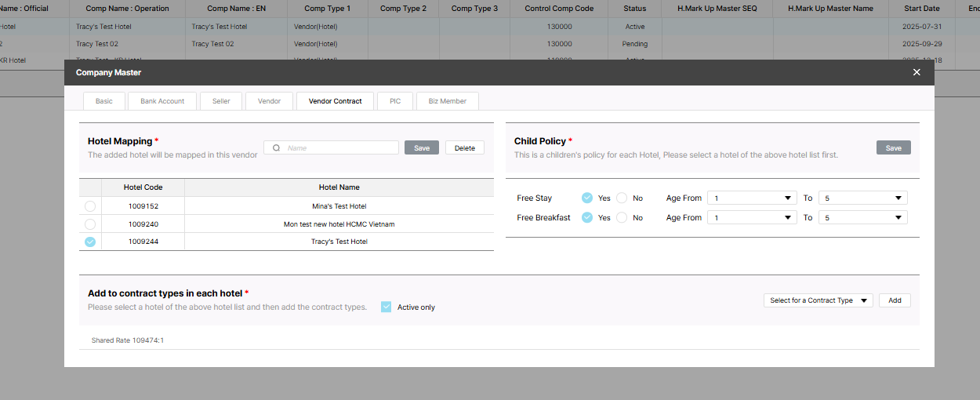Save the Child Policy settings

[x=893, y=148]
